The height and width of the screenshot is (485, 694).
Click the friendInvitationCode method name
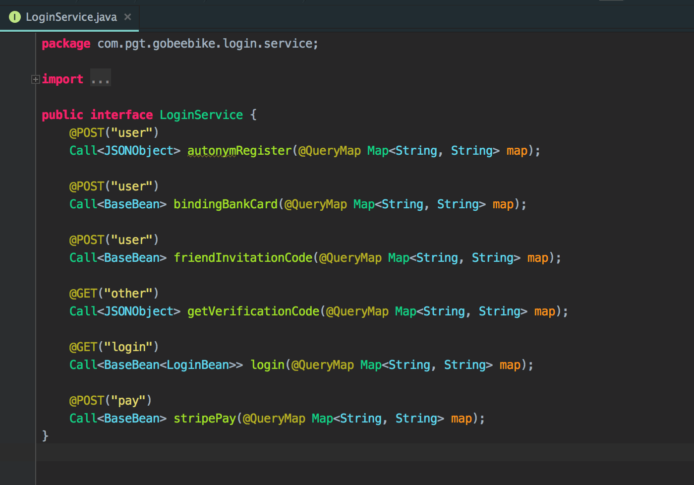[243, 257]
